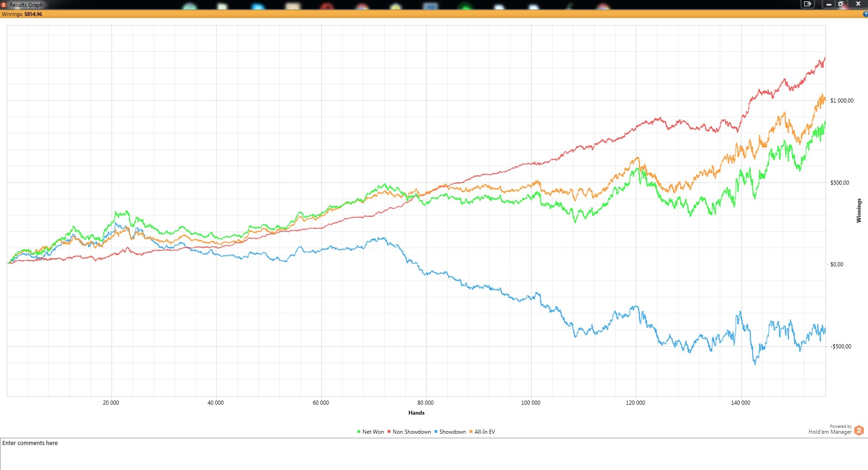
Task: Click the '-$500,00' y-axis label
Action: [x=840, y=347]
